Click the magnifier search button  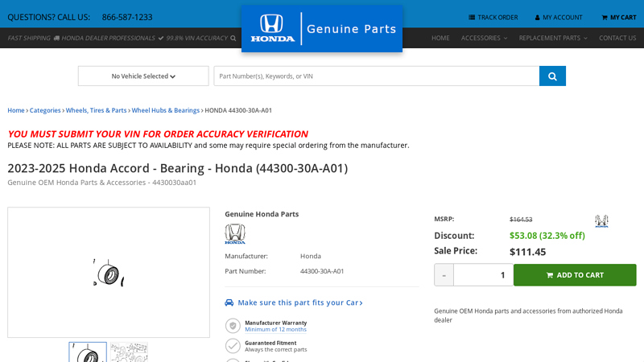pos(552,76)
